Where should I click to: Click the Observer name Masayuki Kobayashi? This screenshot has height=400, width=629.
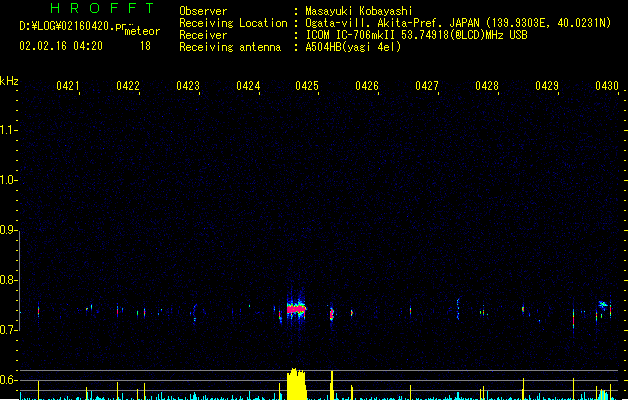coord(359,11)
